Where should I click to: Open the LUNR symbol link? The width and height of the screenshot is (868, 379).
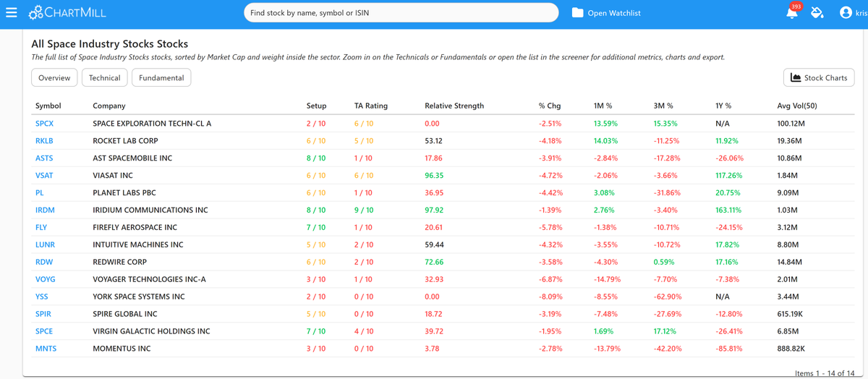pos(45,245)
